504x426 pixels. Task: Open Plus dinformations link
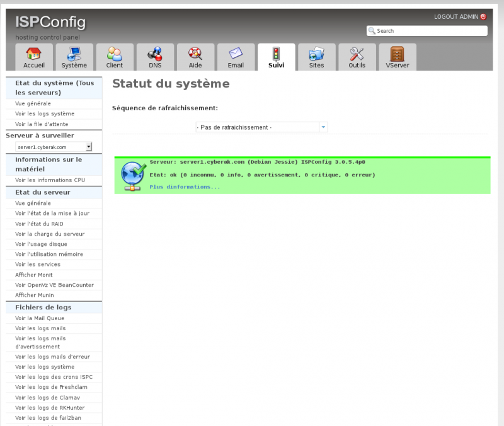click(x=185, y=187)
